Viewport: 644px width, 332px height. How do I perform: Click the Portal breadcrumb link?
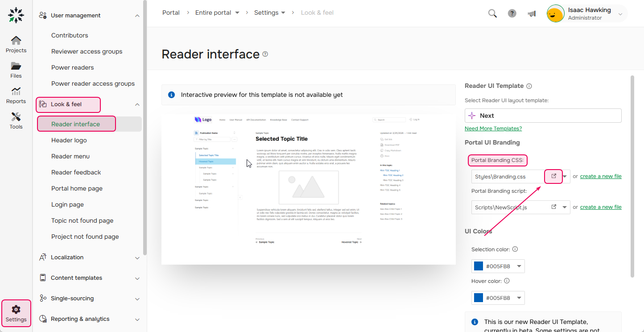pos(171,13)
